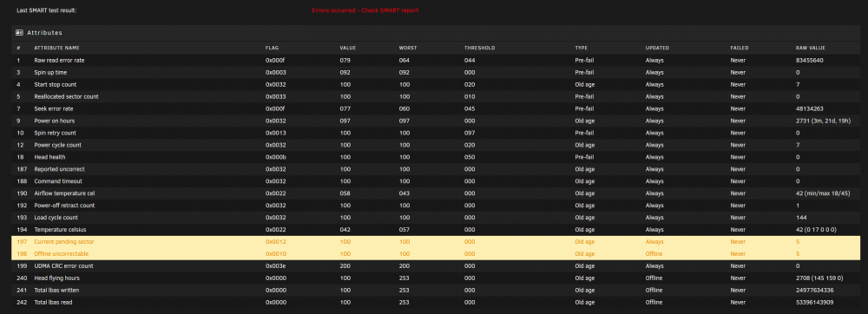Select the 'Load cycle count' attribute name
Screen dimensions: 868x314
[56, 218]
